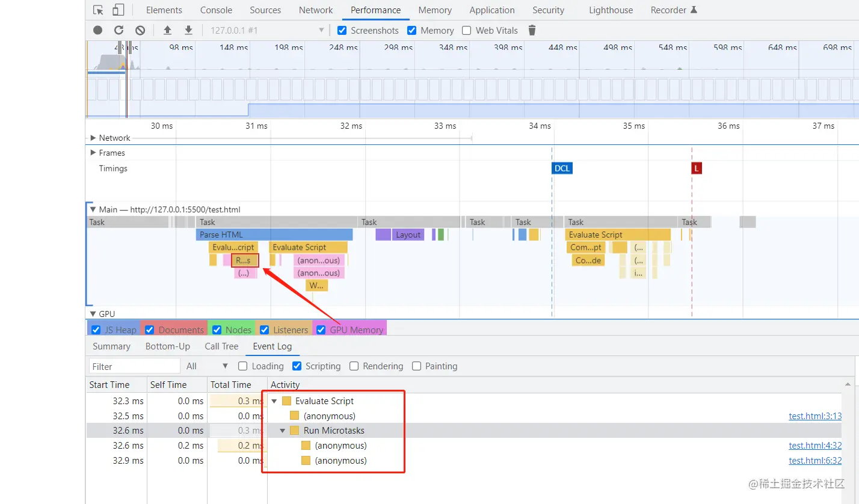
Task: Select the DCL timing marker
Action: [562, 168]
